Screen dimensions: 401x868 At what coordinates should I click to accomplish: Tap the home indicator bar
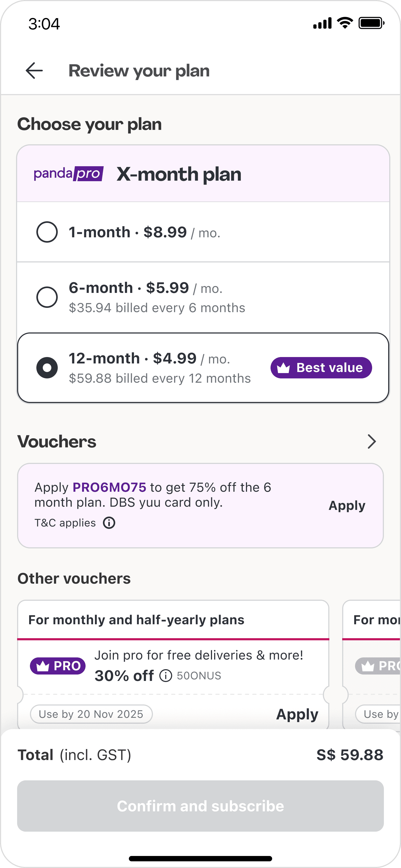point(200,858)
